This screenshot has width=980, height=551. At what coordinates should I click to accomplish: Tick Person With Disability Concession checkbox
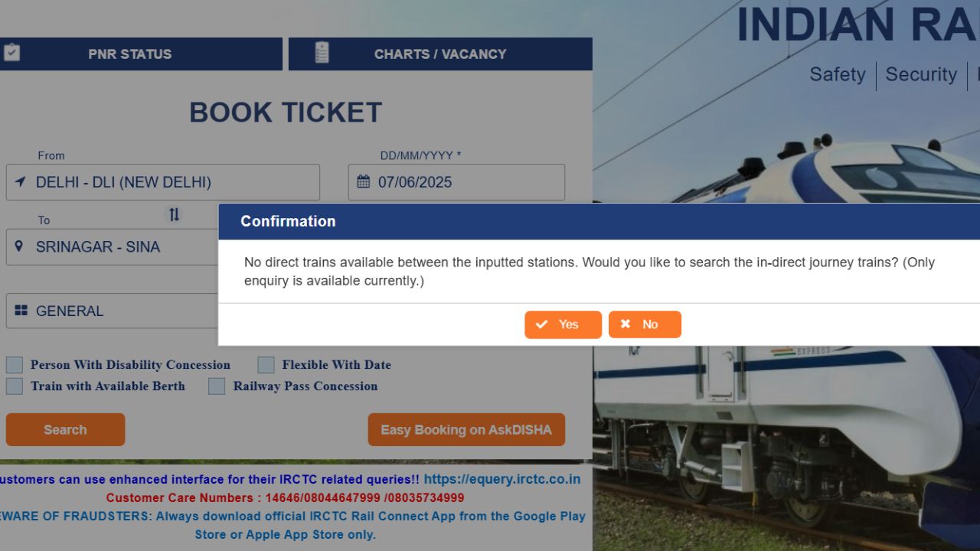pyautogui.click(x=15, y=364)
